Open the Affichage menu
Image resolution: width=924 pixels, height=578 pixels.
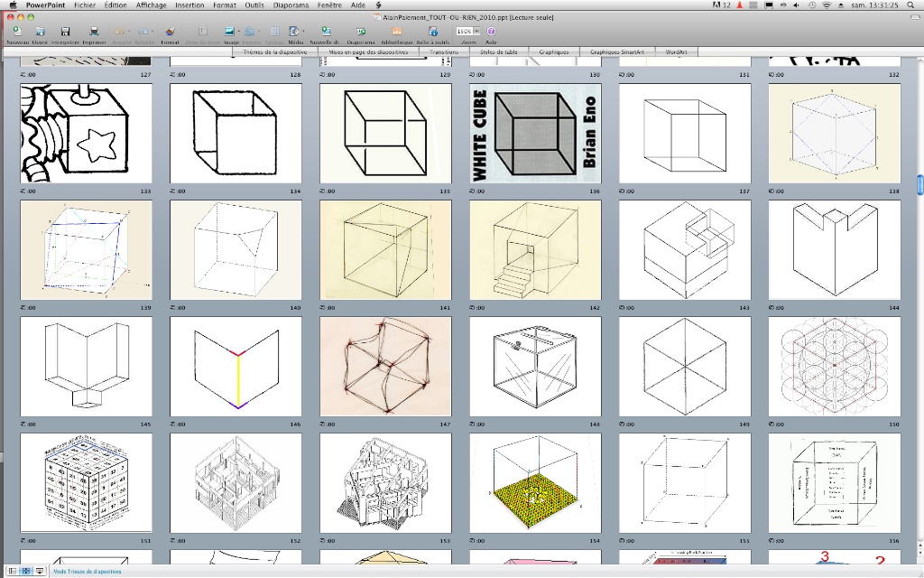151,5
